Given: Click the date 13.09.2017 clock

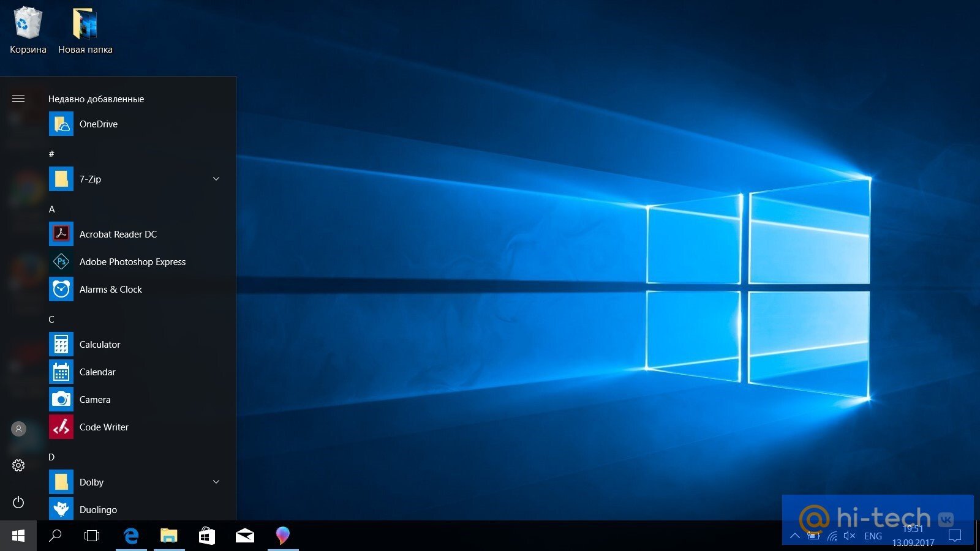Looking at the screenshot, I should [x=913, y=542].
